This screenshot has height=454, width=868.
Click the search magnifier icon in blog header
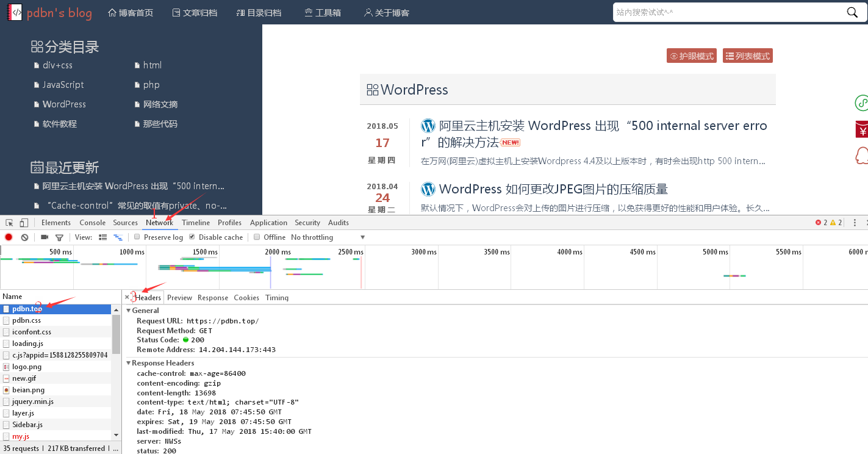[x=852, y=12]
